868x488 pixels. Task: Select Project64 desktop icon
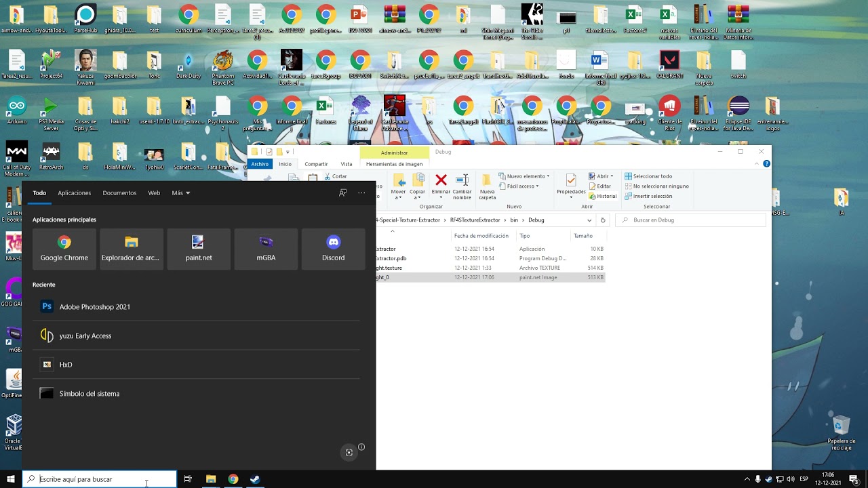point(51,64)
